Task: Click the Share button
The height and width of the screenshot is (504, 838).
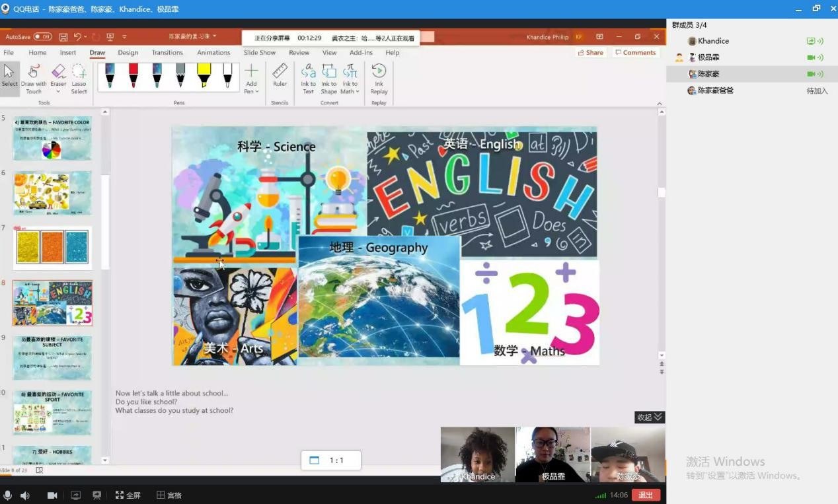Action: click(x=590, y=53)
